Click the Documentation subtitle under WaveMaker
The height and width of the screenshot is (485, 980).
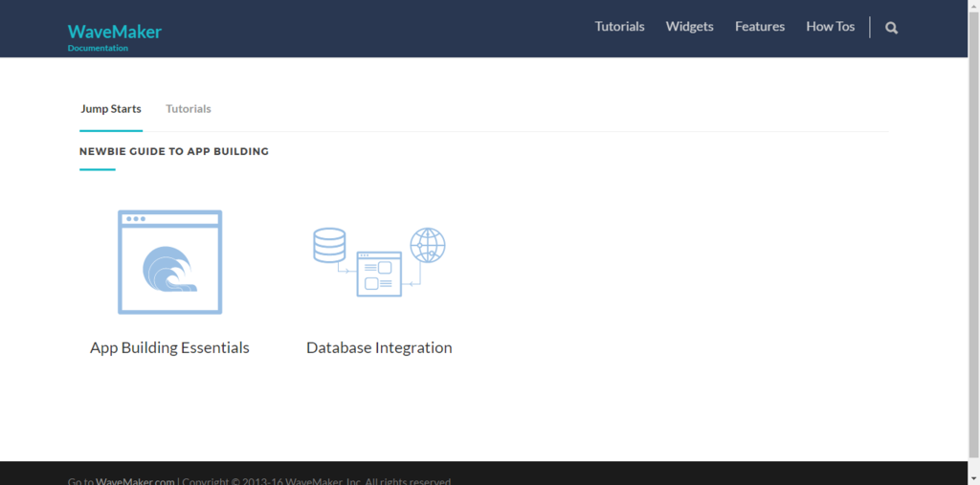coord(99,48)
